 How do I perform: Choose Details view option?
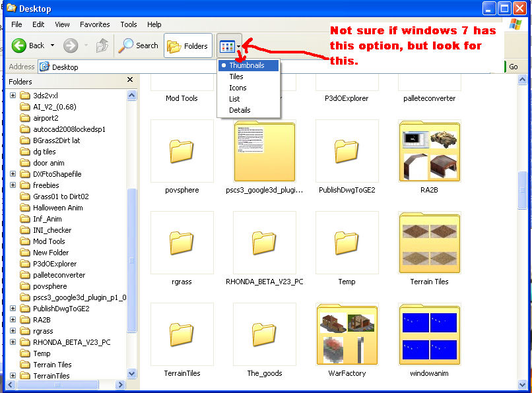tap(249, 110)
